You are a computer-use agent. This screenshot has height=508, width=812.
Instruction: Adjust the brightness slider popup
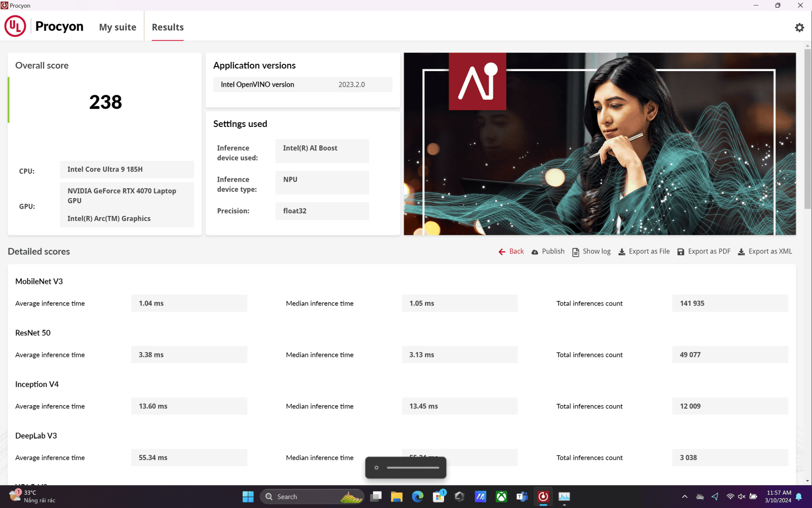413,468
